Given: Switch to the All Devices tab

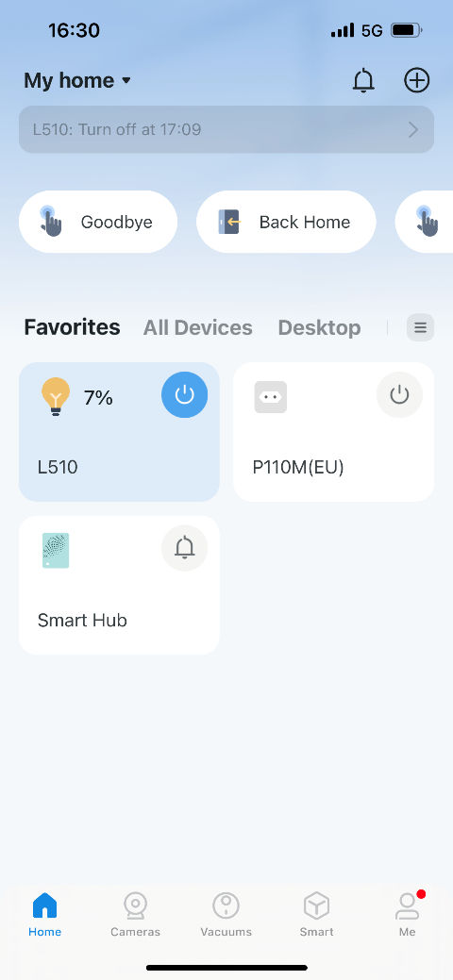Looking at the screenshot, I should click(198, 327).
